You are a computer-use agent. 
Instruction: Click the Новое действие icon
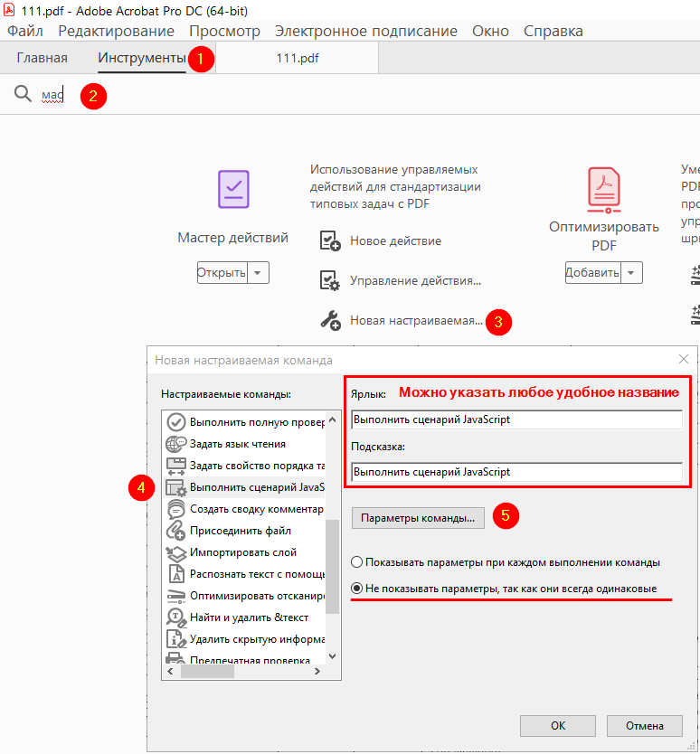pyautogui.click(x=330, y=240)
